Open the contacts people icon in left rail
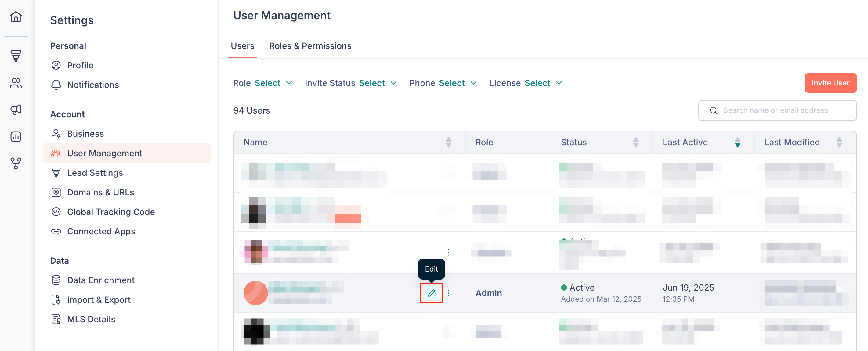This screenshot has height=351, width=868. click(x=16, y=83)
